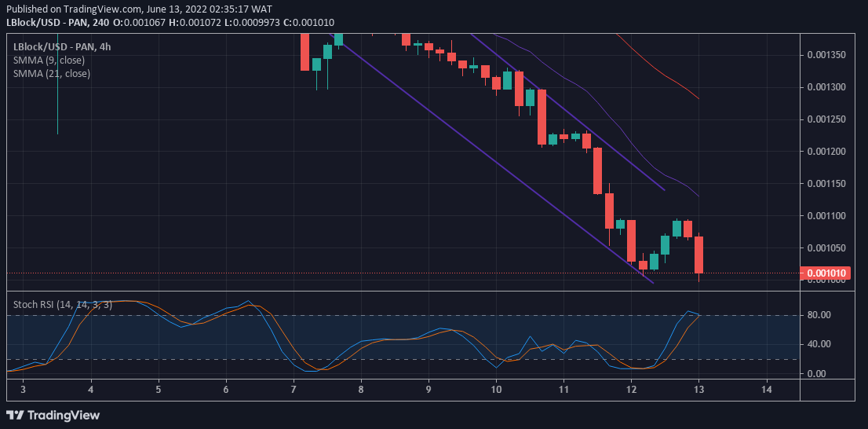The height and width of the screenshot is (429, 868).
Task: Click the 0.001300 price axis label
Action: [826, 87]
